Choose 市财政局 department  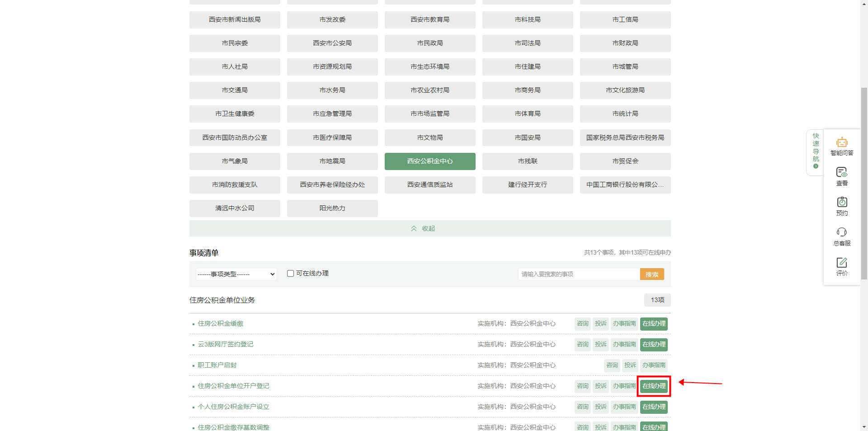tap(625, 43)
